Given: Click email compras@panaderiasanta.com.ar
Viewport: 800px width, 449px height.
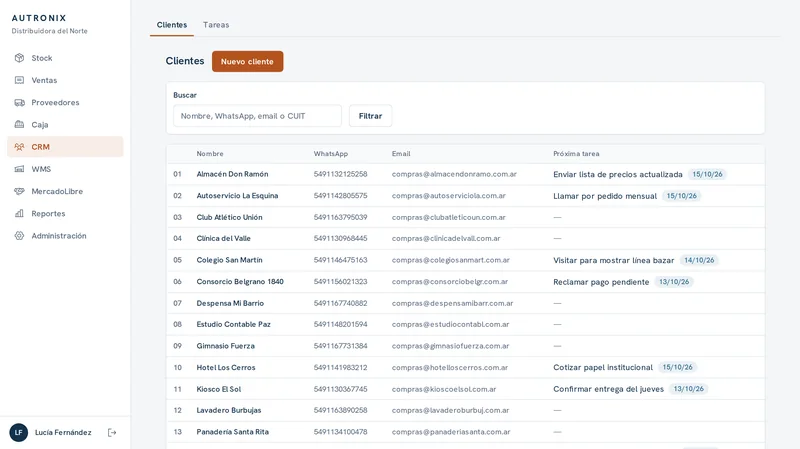Looking at the screenshot, I should click(x=451, y=432).
